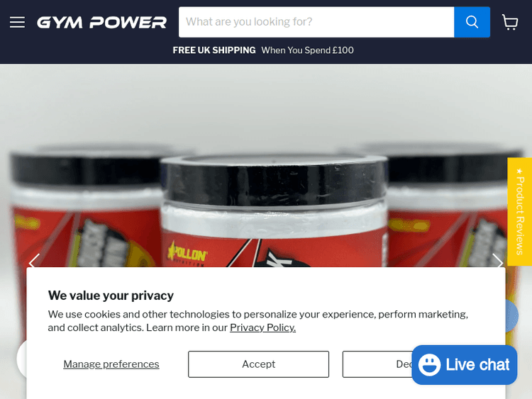Image resolution: width=532 pixels, height=399 pixels.
Task: Open the hamburger navigation menu
Action: point(17,23)
